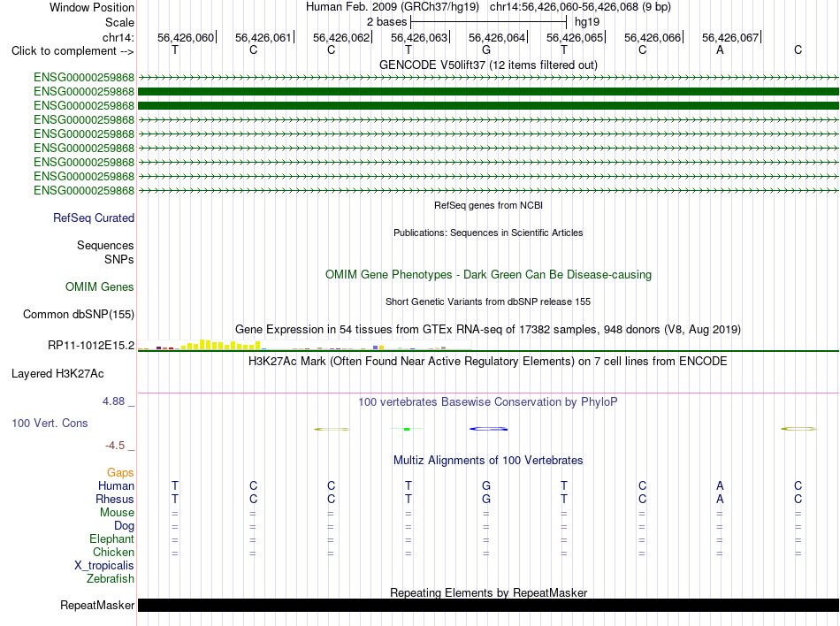Click the Scale track label
Viewport: 840px width, 626px height.
click(x=119, y=22)
